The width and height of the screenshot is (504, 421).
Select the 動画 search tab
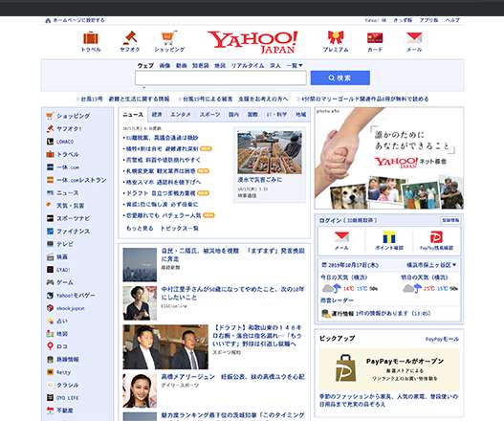(x=182, y=66)
